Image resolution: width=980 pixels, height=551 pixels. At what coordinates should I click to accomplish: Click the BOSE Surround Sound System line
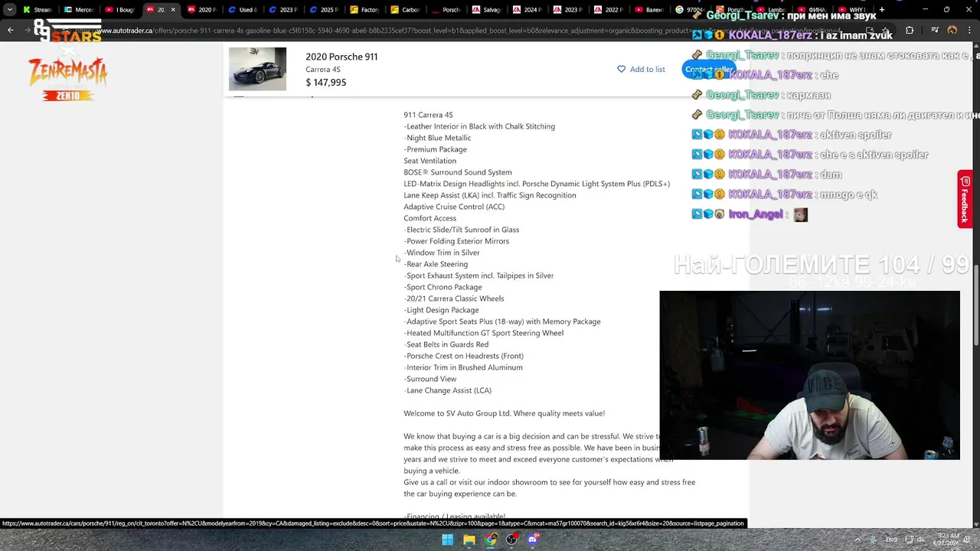(458, 172)
